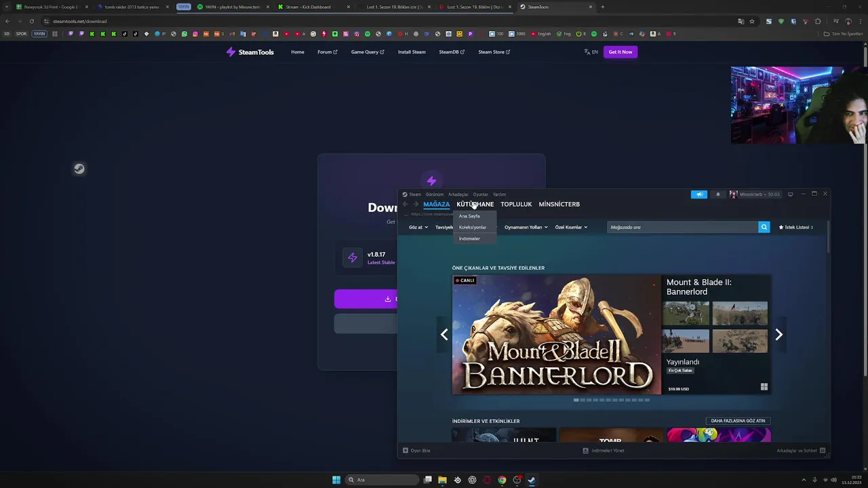The image size is (868, 488).
Task: Click the purple download button
Action: click(x=366, y=299)
